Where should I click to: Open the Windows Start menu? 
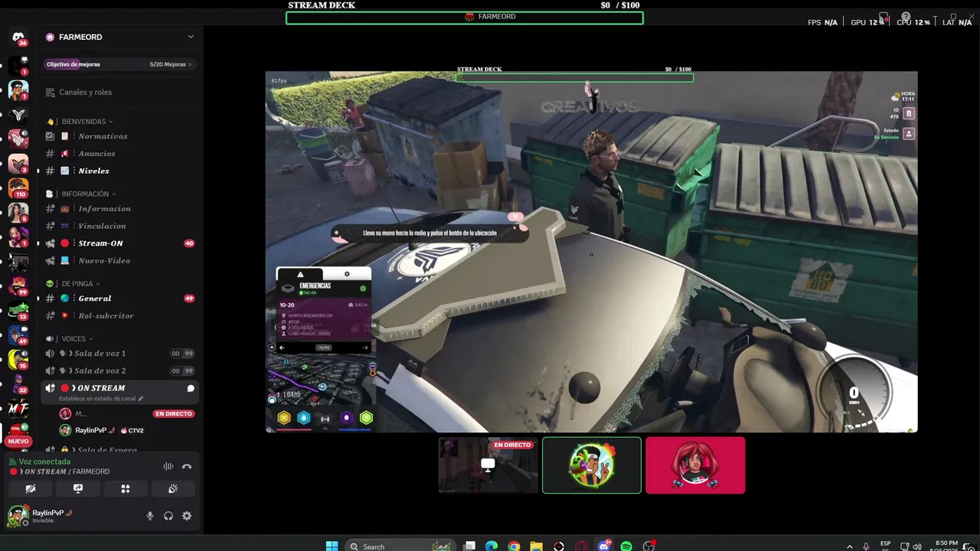(x=332, y=546)
